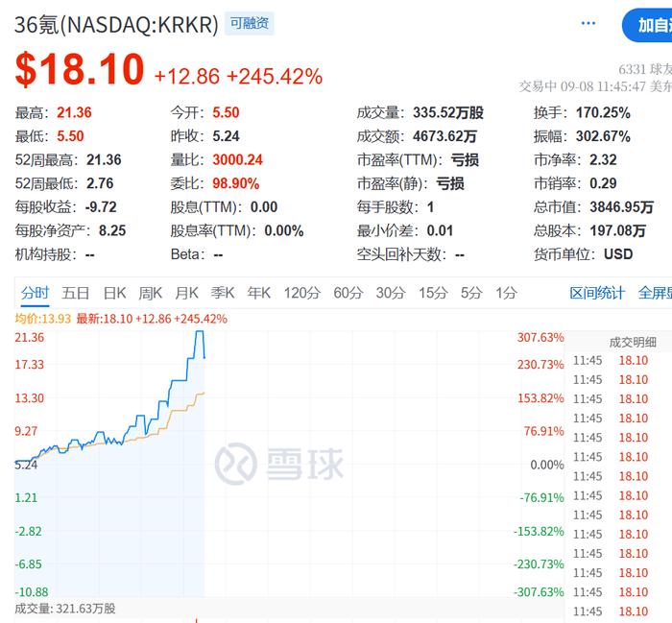The height and width of the screenshot is (623, 672).
Task: Click the 成交额 value 4673.62万
Action: [444, 136]
